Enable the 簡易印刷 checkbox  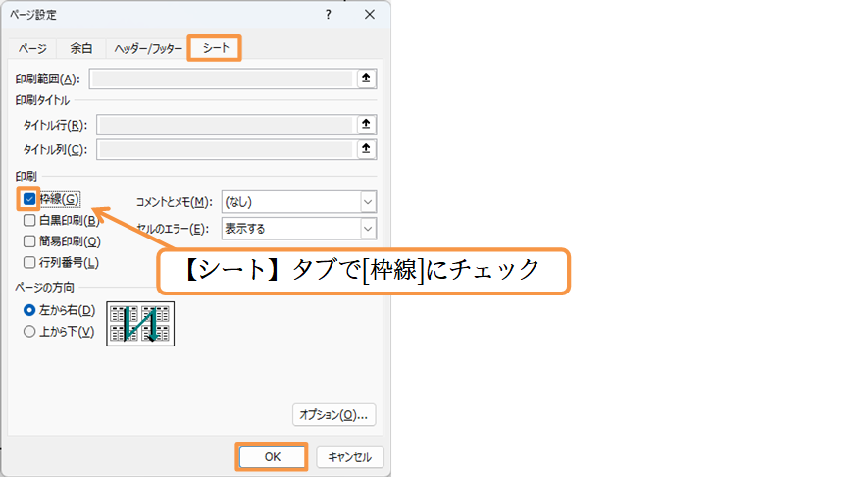click(x=29, y=241)
